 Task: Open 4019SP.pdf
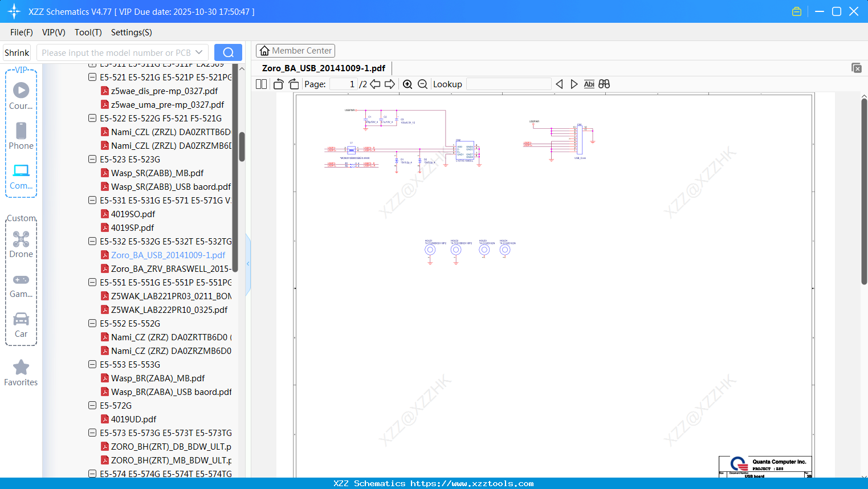pyautogui.click(x=132, y=227)
